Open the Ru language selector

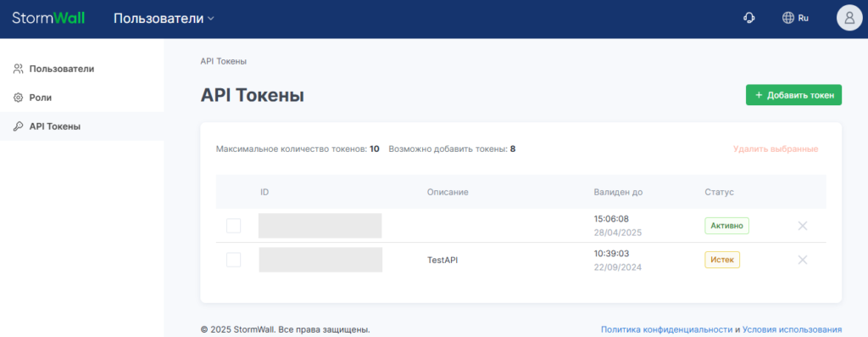(795, 19)
